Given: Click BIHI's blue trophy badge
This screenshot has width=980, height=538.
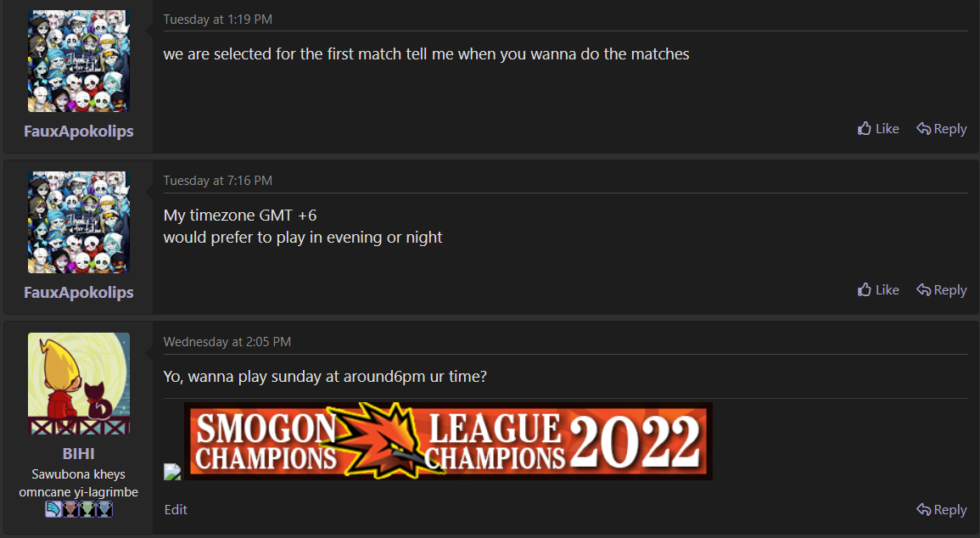Looking at the screenshot, I should click(104, 509).
